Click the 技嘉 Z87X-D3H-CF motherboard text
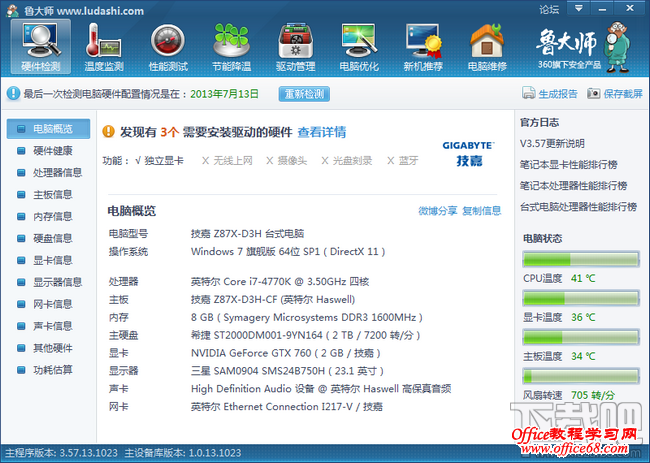Image resolution: width=650 pixels, height=463 pixels. tap(273, 300)
